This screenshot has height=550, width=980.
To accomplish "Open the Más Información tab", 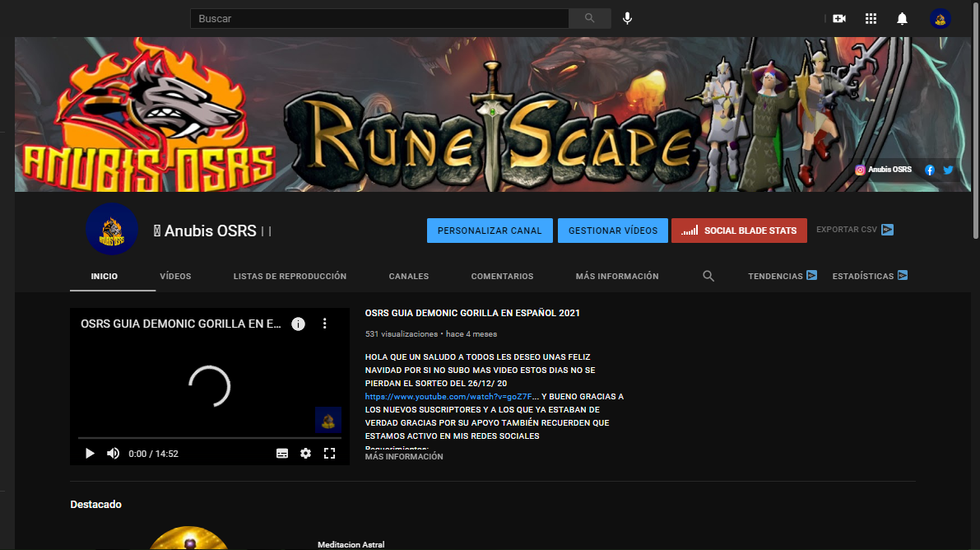I will click(x=617, y=276).
